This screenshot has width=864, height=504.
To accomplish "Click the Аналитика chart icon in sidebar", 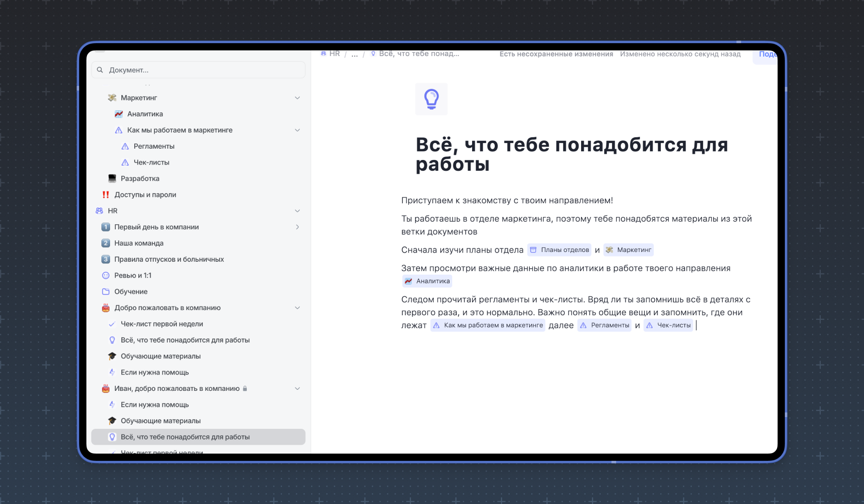I will pyautogui.click(x=119, y=114).
